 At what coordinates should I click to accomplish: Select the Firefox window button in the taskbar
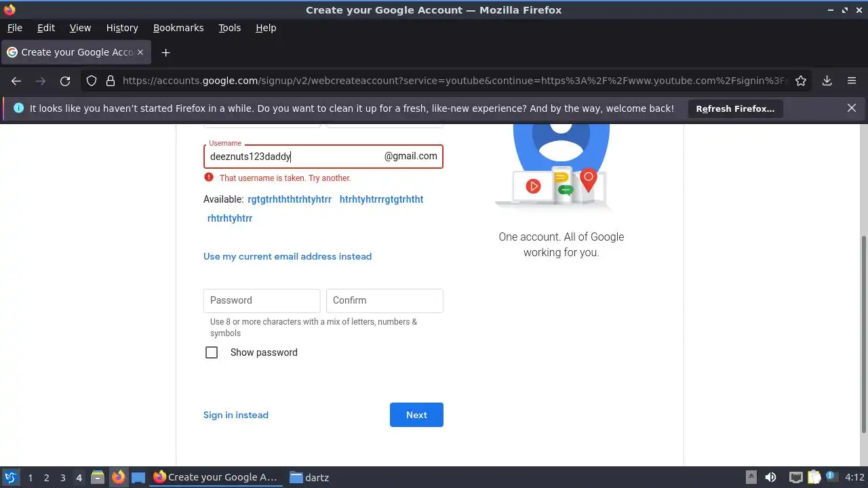click(216, 477)
